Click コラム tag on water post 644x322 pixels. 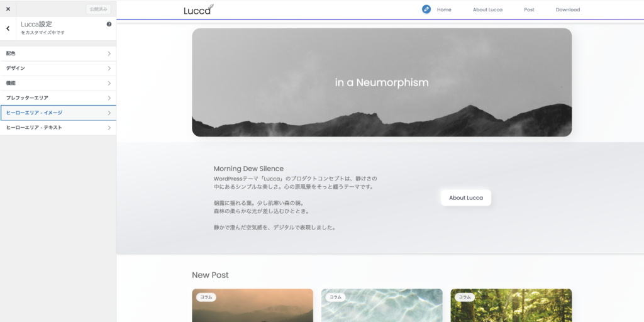[335, 297]
